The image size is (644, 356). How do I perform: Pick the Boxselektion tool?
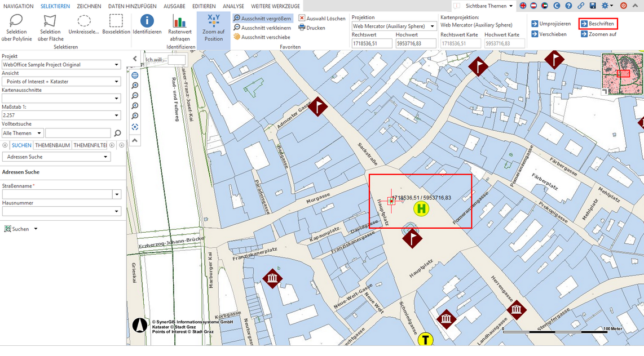(116, 25)
